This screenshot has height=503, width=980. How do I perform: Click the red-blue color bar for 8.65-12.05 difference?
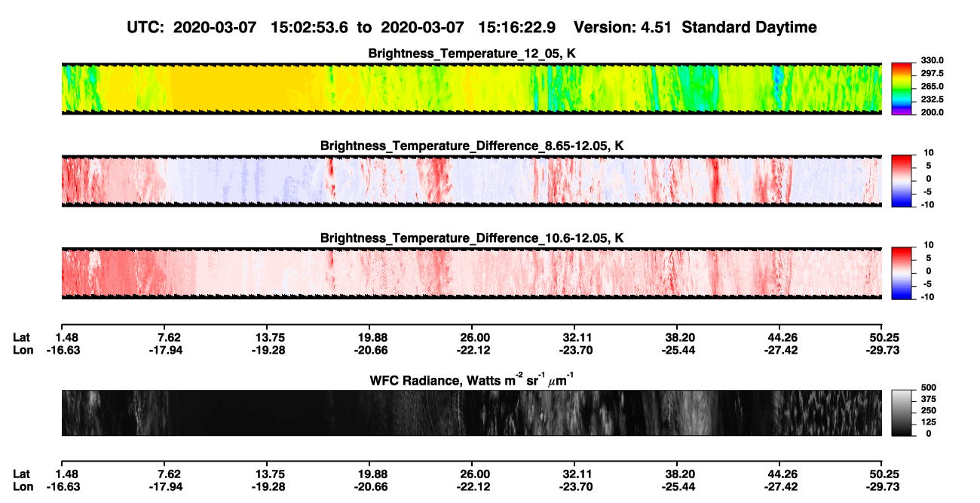(902, 181)
